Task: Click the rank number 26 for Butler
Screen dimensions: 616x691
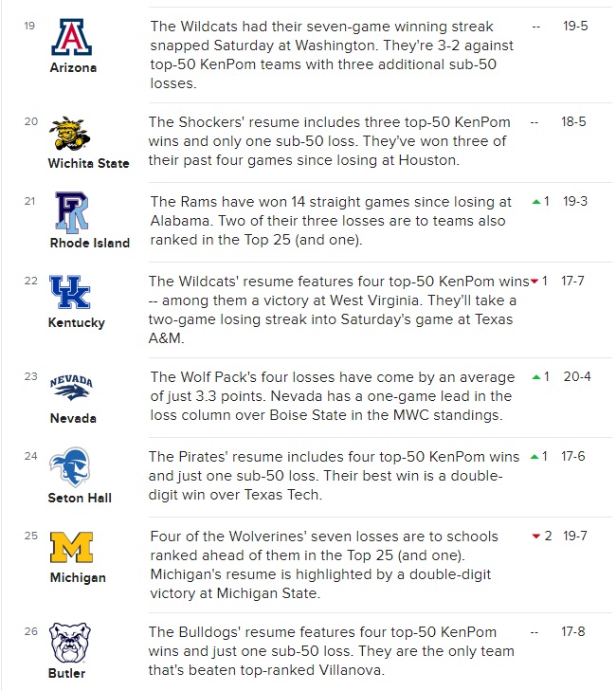Action: pos(31,631)
